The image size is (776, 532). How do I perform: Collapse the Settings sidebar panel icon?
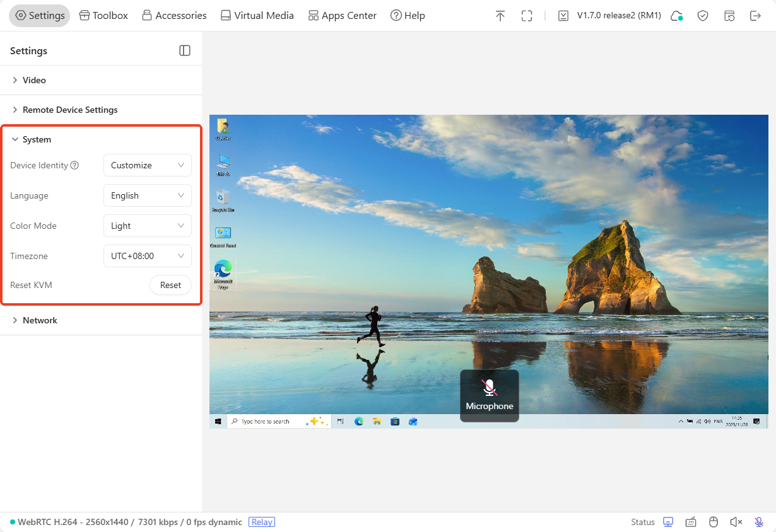(185, 50)
